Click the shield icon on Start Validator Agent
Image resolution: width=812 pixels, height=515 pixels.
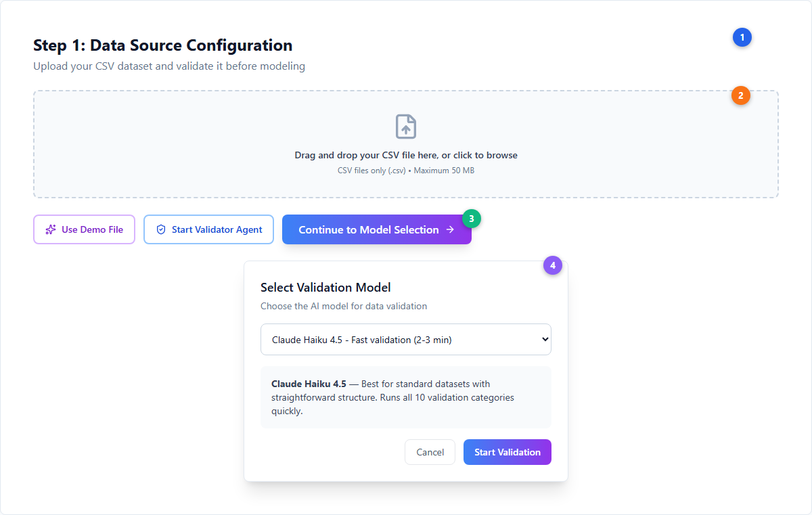pos(161,229)
